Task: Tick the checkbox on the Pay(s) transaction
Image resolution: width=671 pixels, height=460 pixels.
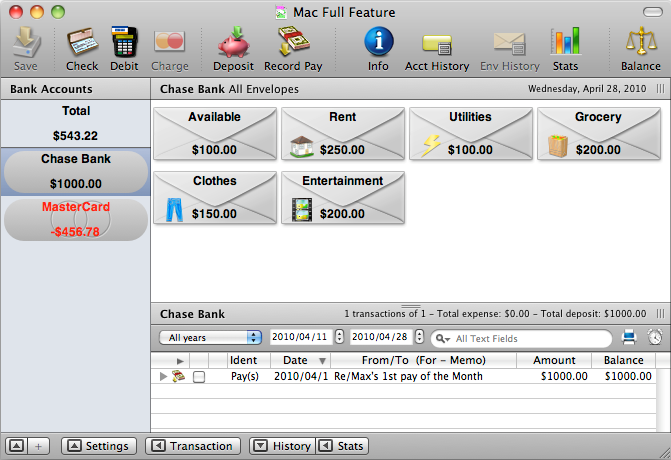Action: pyautogui.click(x=199, y=377)
